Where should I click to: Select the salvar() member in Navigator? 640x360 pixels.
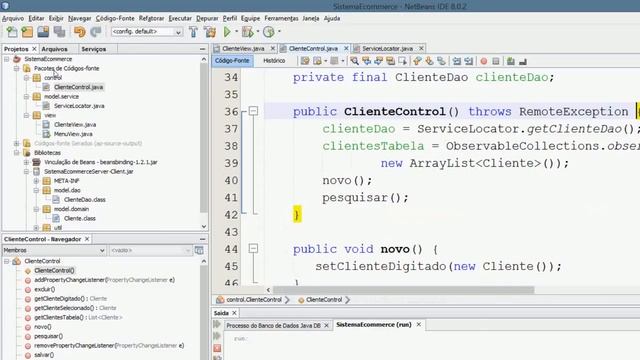(44, 355)
